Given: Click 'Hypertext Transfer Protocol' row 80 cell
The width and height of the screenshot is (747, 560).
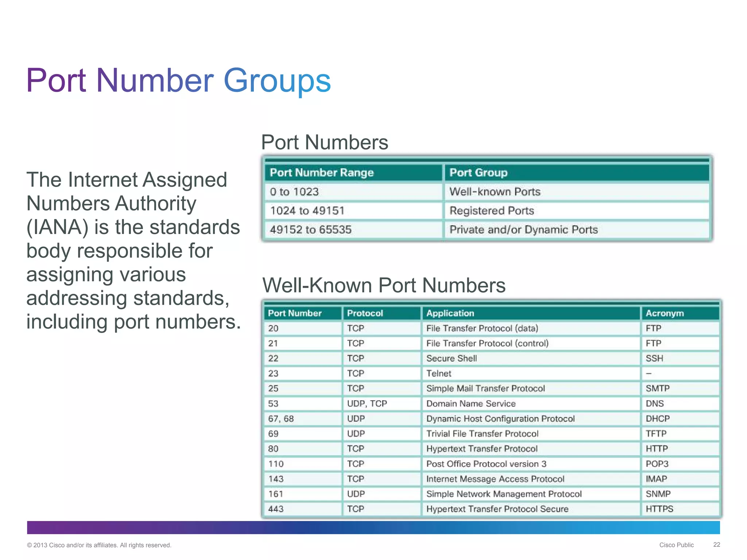Looking at the screenshot, I should 531,449.
